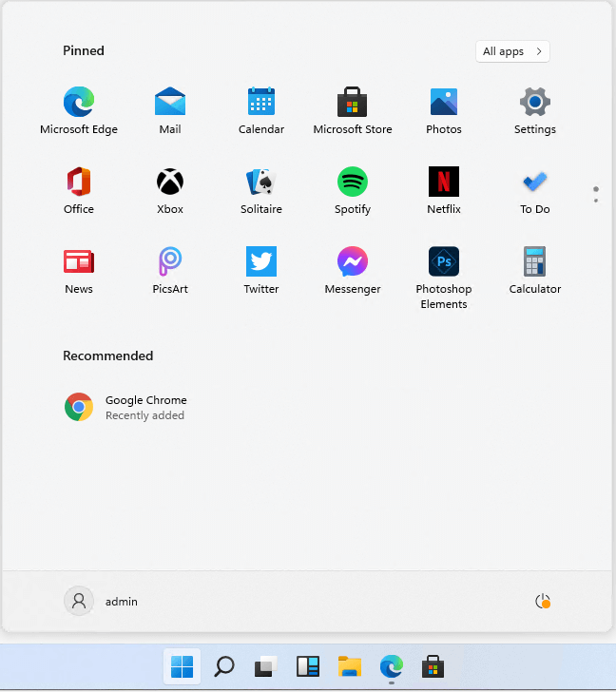The height and width of the screenshot is (692, 616).
Task: Open the Twitter app
Action: click(x=261, y=270)
